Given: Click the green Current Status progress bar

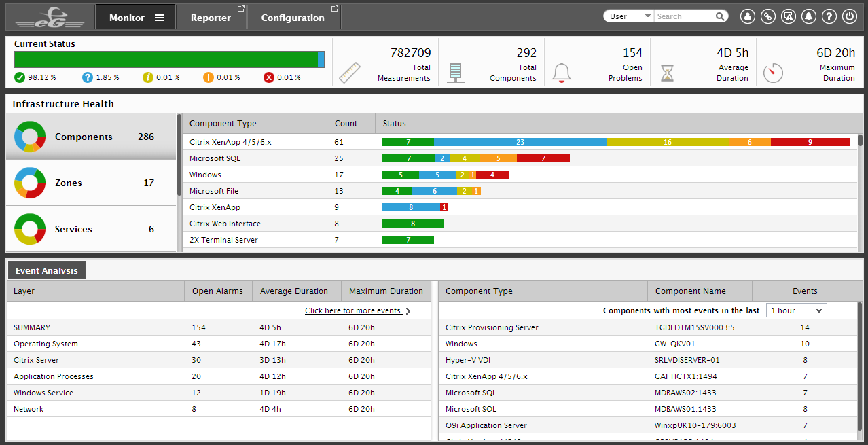Looking at the screenshot, I should click(x=166, y=59).
